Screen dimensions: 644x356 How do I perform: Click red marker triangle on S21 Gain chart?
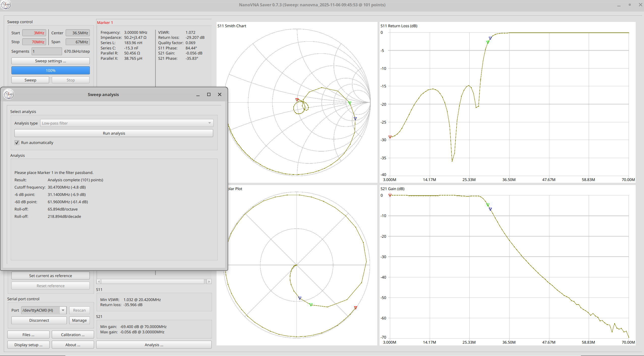point(390,195)
